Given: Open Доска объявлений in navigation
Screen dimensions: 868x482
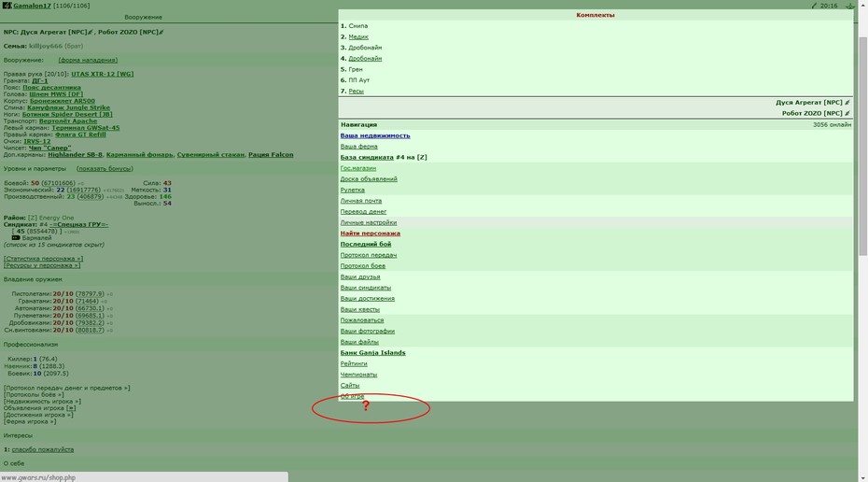Looking at the screenshot, I should point(369,179).
